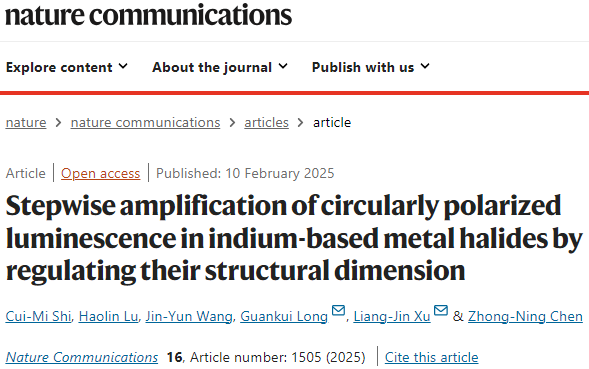Go to nature communications breadcrumb link
The height and width of the screenshot is (369, 589).
pos(145,122)
